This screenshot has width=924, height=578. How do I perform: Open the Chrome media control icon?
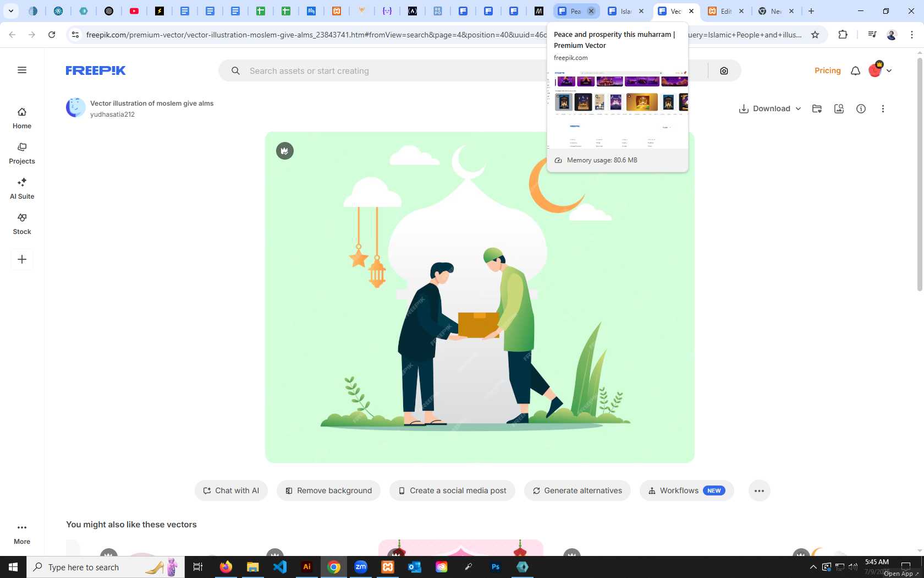tap(872, 35)
